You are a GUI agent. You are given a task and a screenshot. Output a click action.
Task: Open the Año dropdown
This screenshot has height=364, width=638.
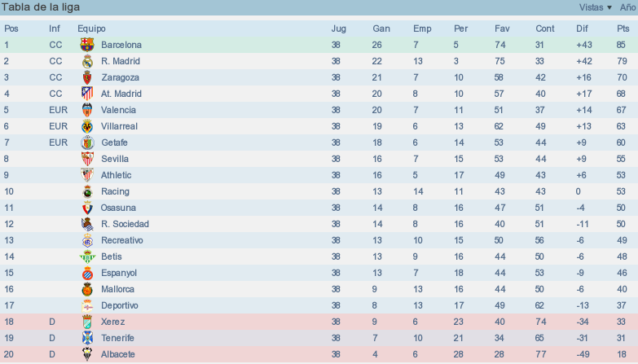coord(629,7)
